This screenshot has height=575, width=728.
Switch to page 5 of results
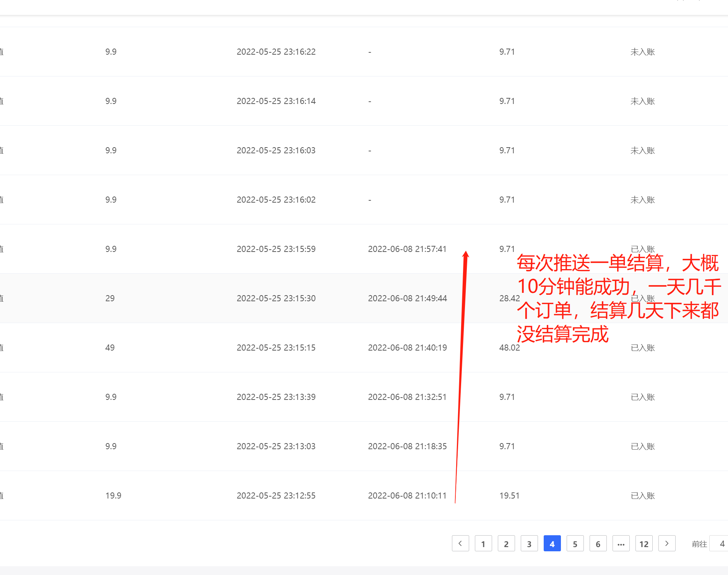coord(575,543)
